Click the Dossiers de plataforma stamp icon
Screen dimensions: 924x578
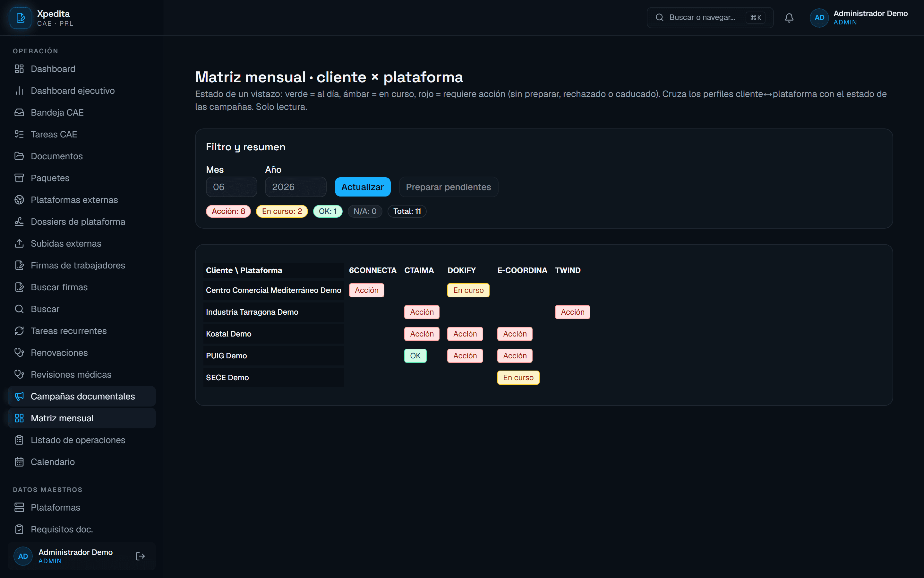click(19, 221)
